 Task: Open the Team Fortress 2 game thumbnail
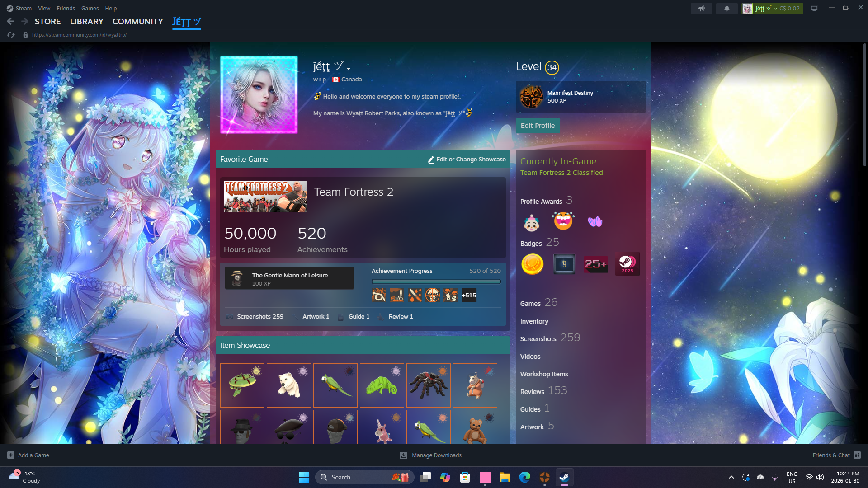tap(265, 196)
